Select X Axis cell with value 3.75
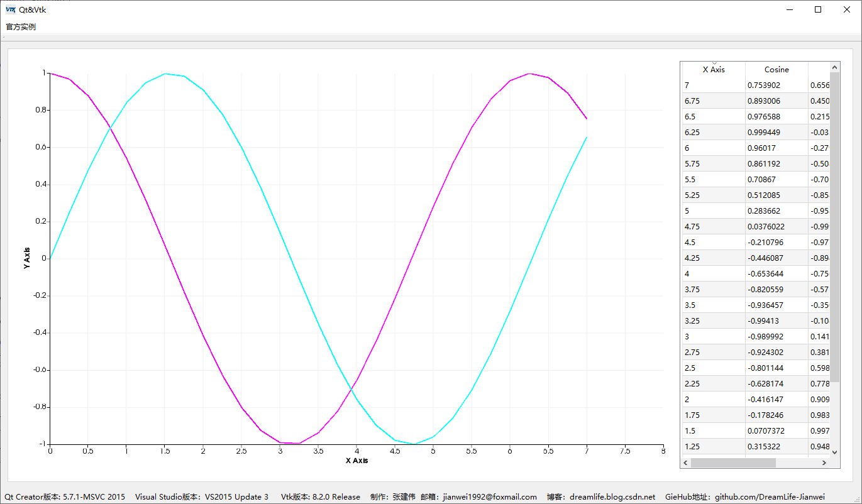This screenshot has height=504, width=862. pyautogui.click(x=714, y=289)
